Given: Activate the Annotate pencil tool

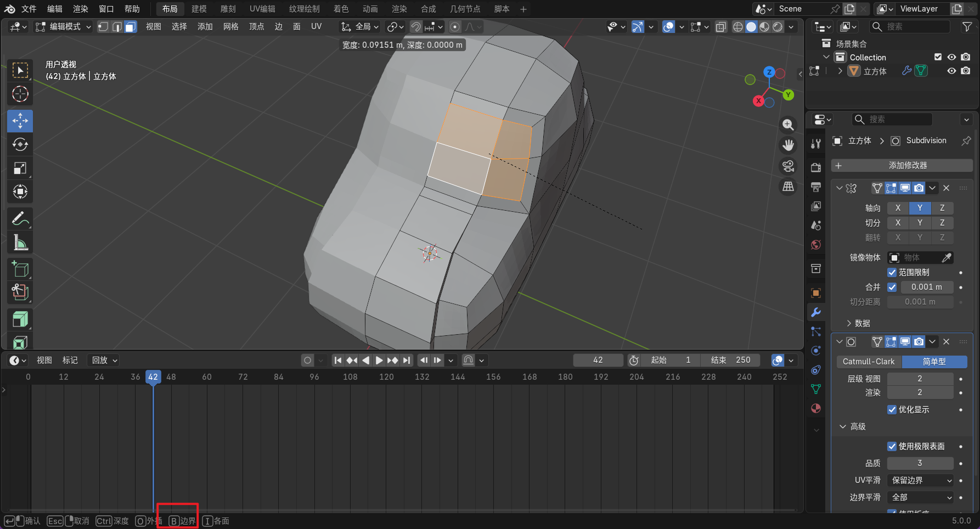Looking at the screenshot, I should click(20, 218).
